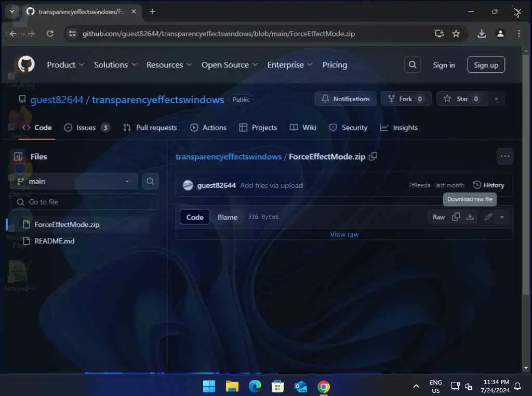The height and width of the screenshot is (396, 532).
Task: Click the search files magnifier button
Action: (x=150, y=181)
